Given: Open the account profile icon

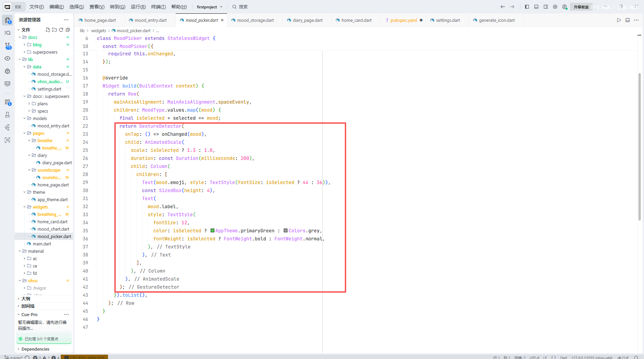Looking at the screenshot, I should tap(565, 7).
